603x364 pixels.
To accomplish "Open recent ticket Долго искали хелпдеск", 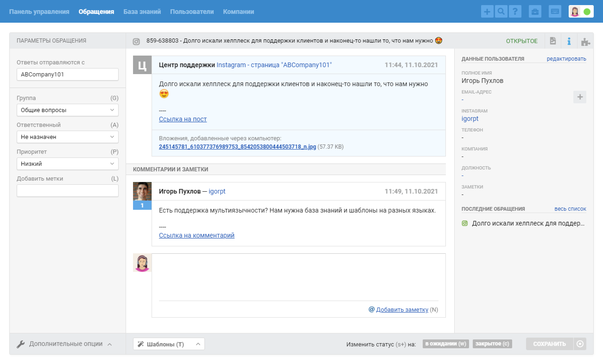I will tap(528, 223).
